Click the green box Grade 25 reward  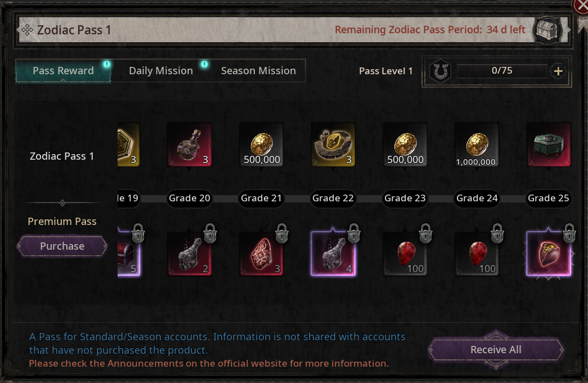point(549,145)
